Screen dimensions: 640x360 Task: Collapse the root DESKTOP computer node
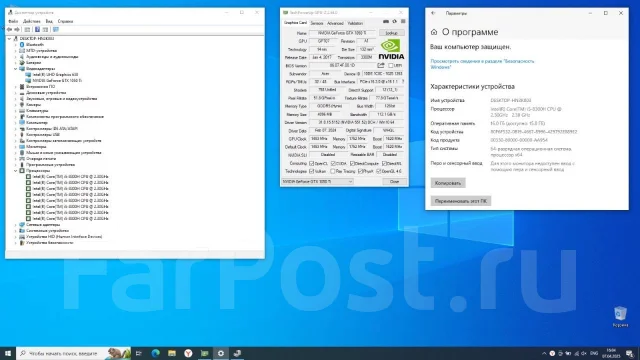point(9,39)
